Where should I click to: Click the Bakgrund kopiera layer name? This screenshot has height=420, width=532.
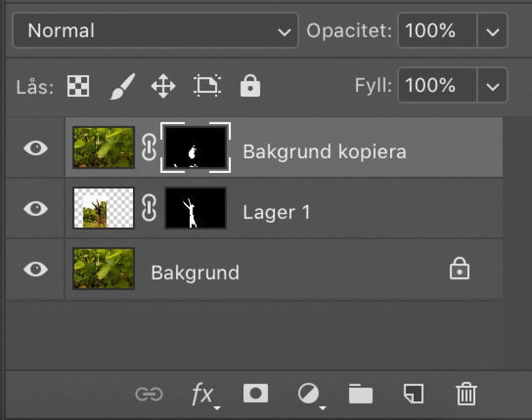point(325,152)
